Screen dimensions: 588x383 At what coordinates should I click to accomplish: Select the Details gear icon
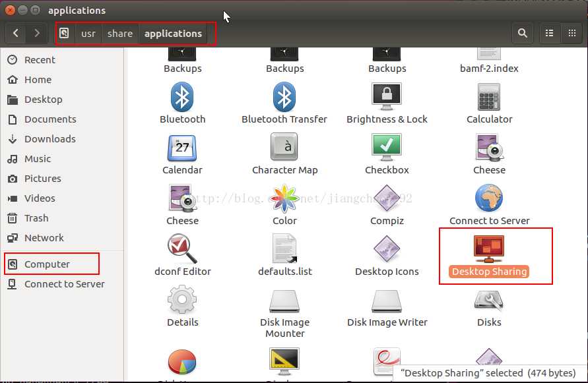point(182,299)
